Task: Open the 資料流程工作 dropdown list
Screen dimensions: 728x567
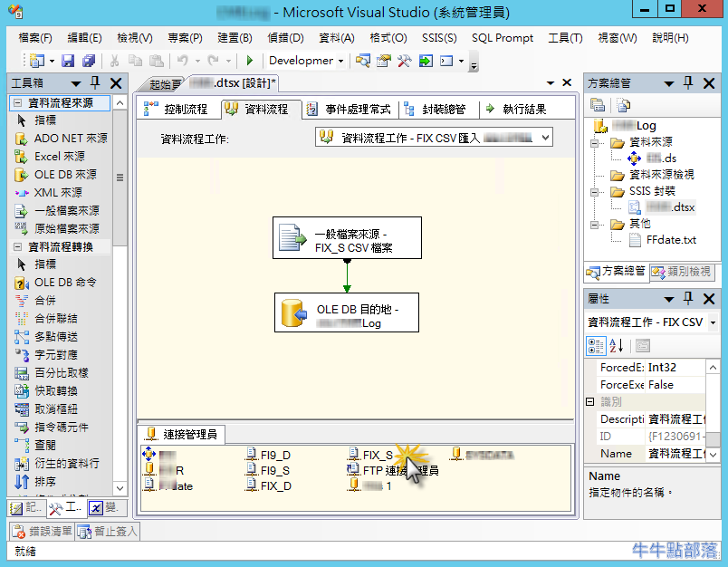Action: click(544, 138)
